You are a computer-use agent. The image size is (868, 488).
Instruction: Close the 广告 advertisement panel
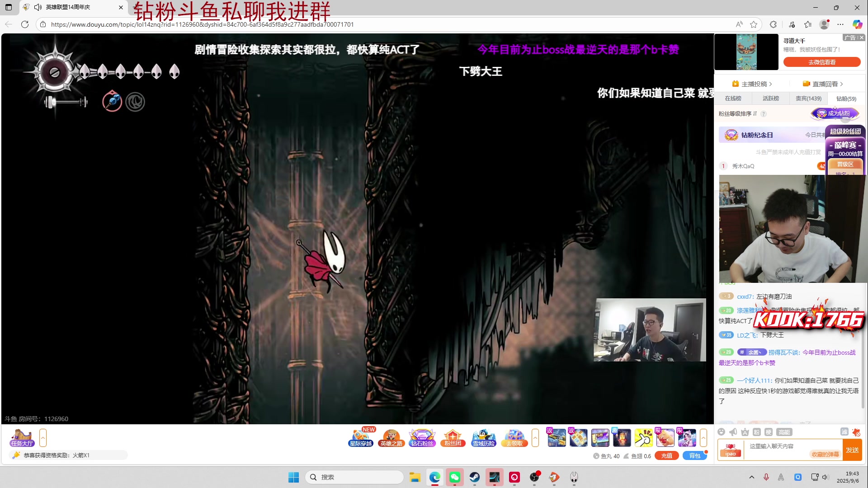click(x=861, y=38)
